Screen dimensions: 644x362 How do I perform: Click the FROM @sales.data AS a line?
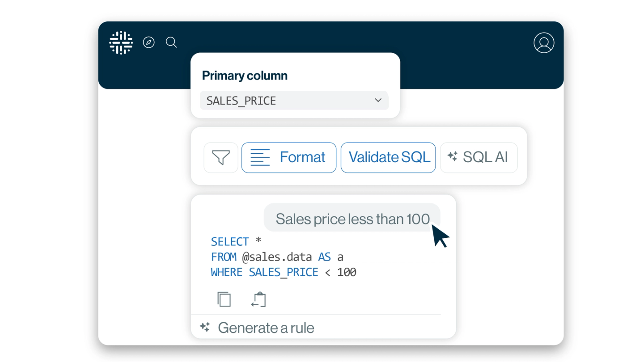[277, 257]
